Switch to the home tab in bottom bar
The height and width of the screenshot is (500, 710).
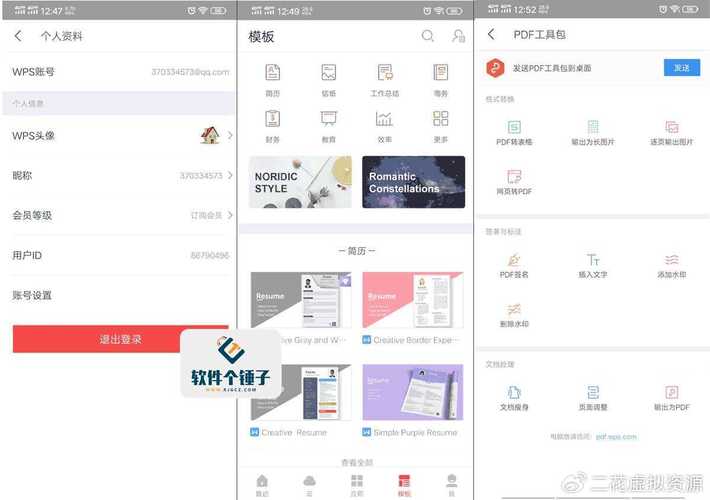(262, 485)
